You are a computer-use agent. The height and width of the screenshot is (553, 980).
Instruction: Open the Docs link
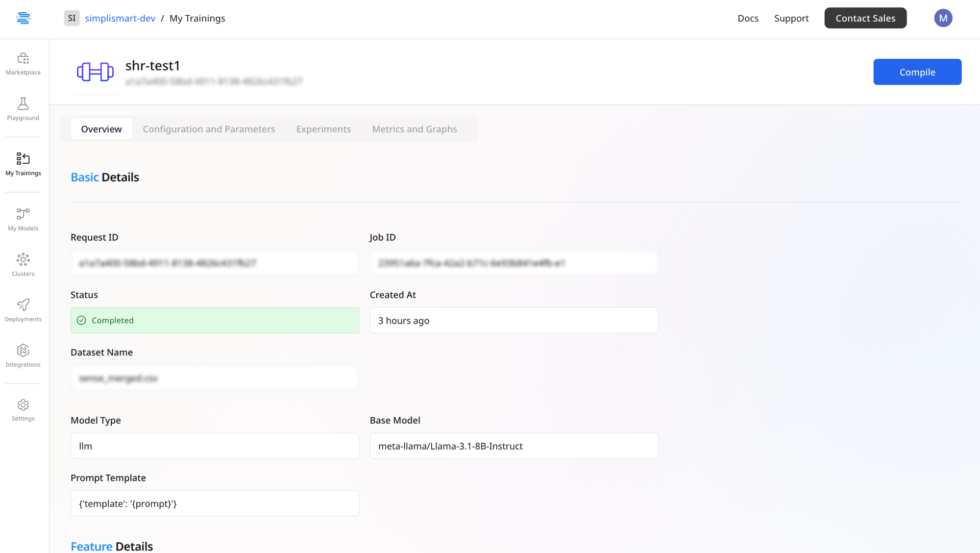pos(748,18)
